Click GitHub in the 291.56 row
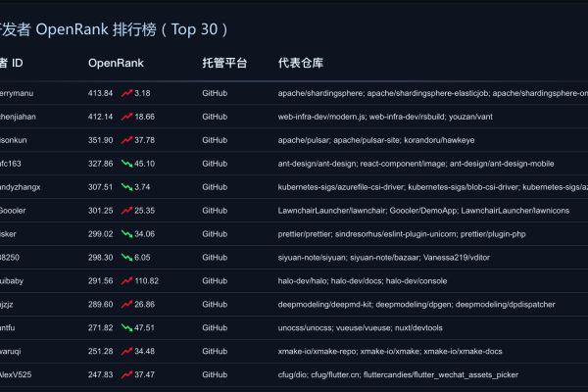 pyautogui.click(x=215, y=280)
